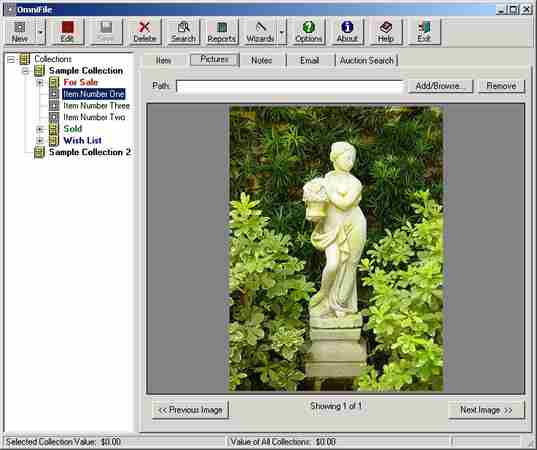Expand the Sold folder
Viewport: 537px width, 450px height.
40,129
